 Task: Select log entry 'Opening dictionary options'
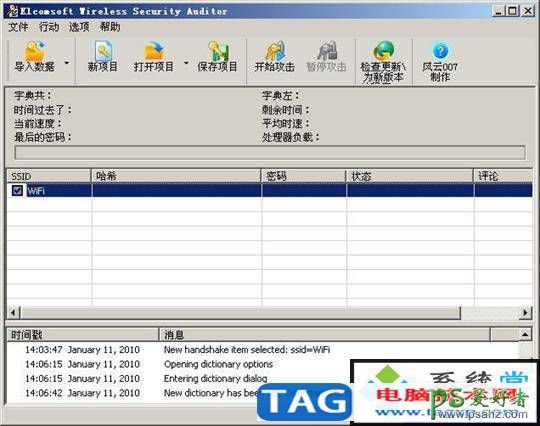click(x=218, y=364)
